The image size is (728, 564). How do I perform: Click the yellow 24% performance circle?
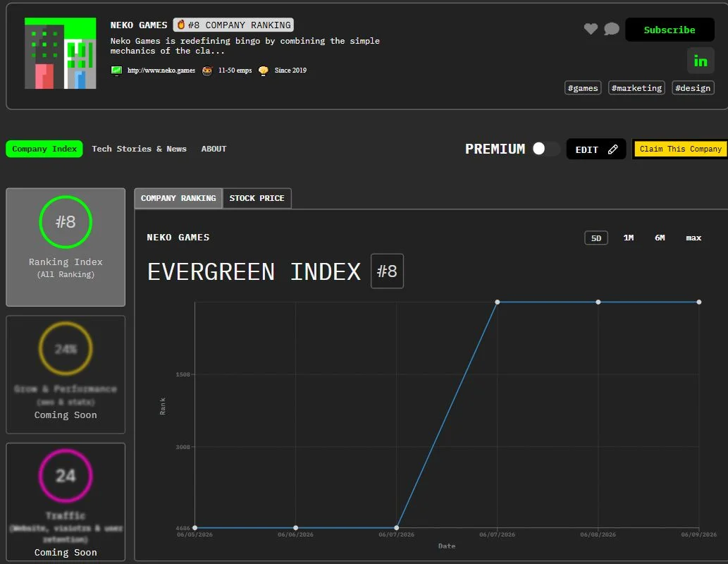coord(66,348)
